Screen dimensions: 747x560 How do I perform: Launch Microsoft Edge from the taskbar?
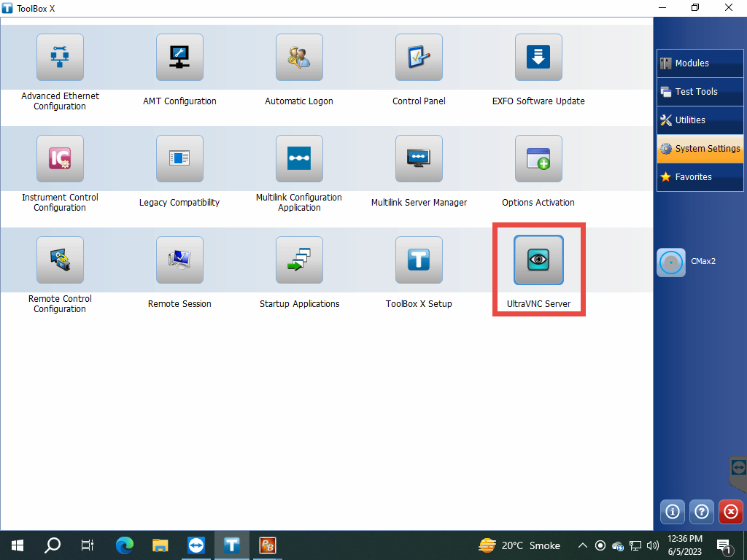[x=124, y=545]
